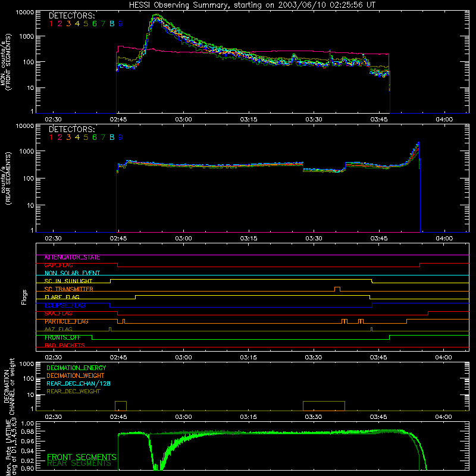
Task: Click the SC_TRANSMITTER flag label
Action: click(x=68, y=289)
